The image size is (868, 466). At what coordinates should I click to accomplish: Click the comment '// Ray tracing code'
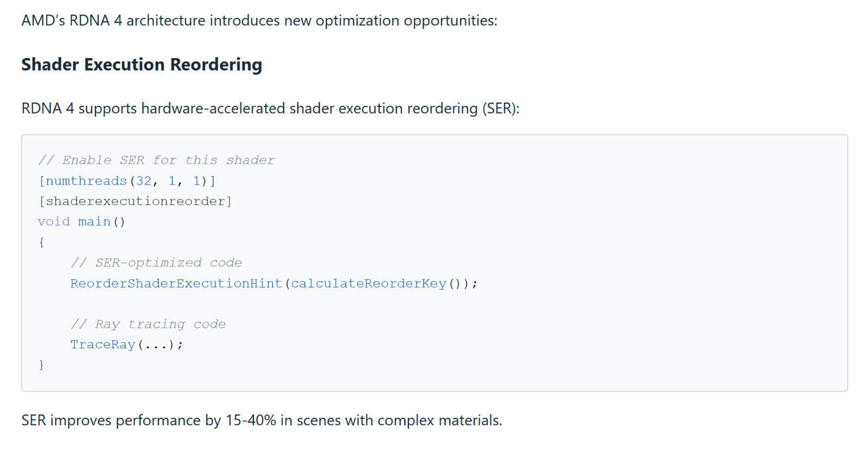tap(148, 324)
